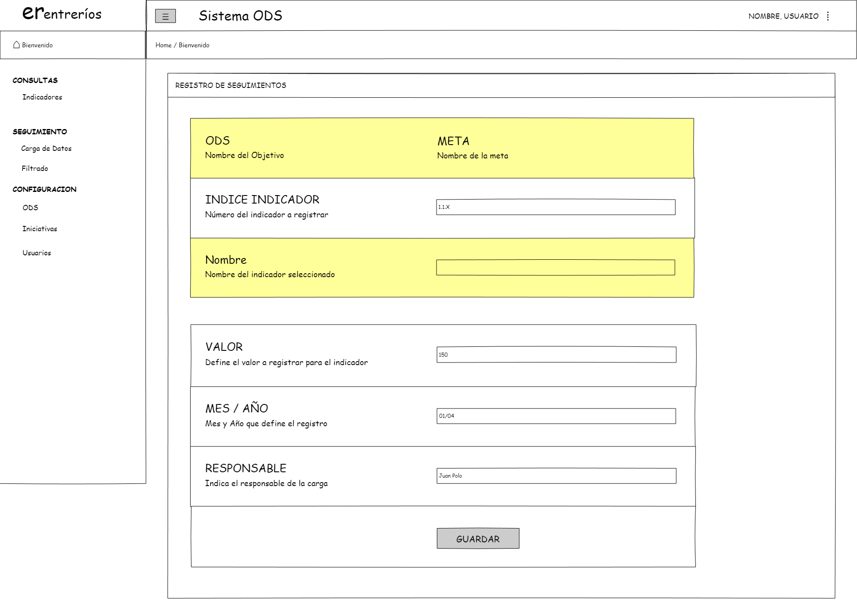Click the Bienvenido sidebar entry

[37, 45]
